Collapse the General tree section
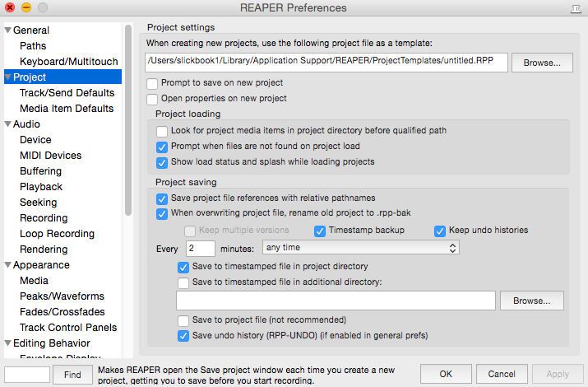Viewport: 588px width, 387px height. tap(7, 30)
